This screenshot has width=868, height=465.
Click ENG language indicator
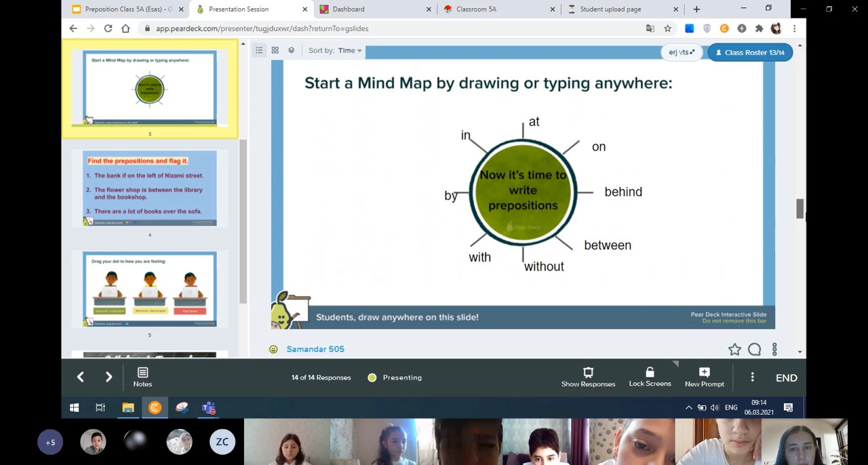[x=731, y=407]
